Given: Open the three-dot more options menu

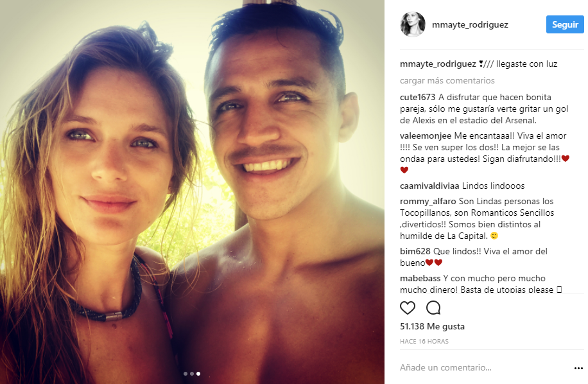Looking at the screenshot, I should [578, 368].
